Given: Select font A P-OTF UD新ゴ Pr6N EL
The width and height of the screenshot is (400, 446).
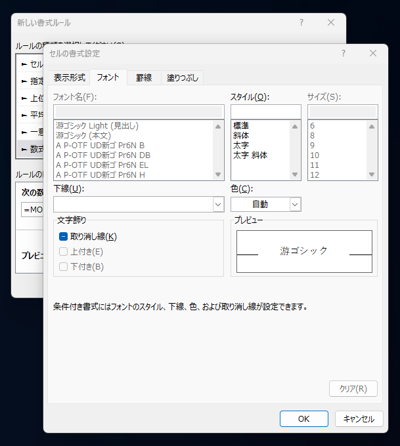Looking at the screenshot, I should tap(102, 165).
